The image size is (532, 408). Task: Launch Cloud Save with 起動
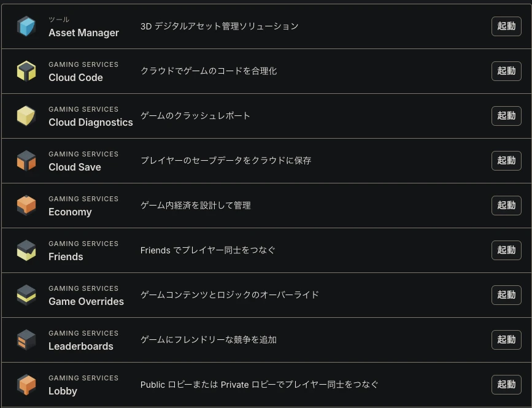point(506,160)
